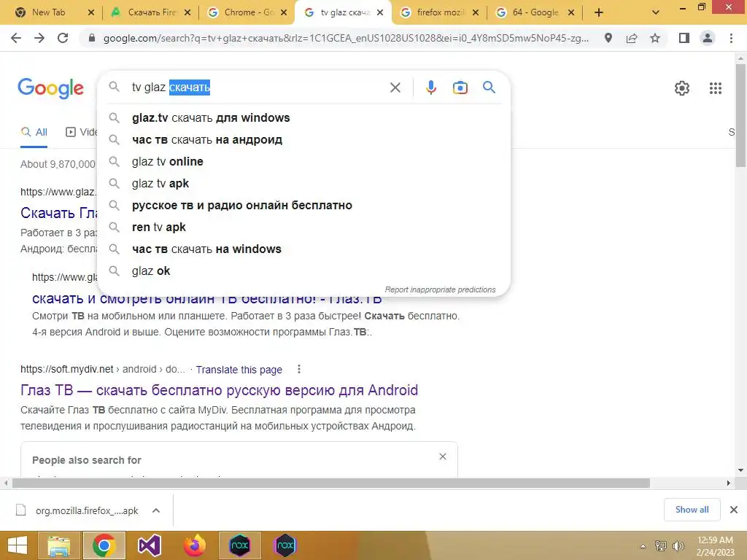The width and height of the screenshot is (747, 560).
Task: Switch to the Chrome - Go tab
Action: pyautogui.click(x=248, y=12)
